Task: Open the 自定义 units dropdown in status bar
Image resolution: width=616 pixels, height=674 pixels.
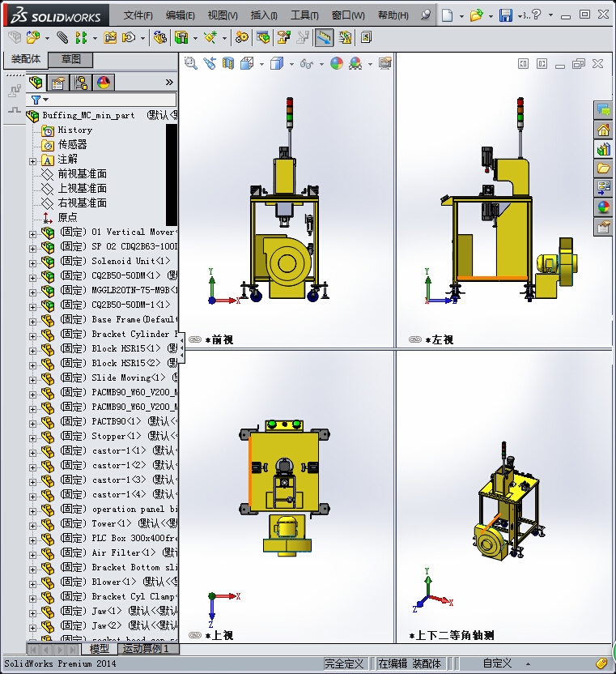Action: tap(506, 663)
